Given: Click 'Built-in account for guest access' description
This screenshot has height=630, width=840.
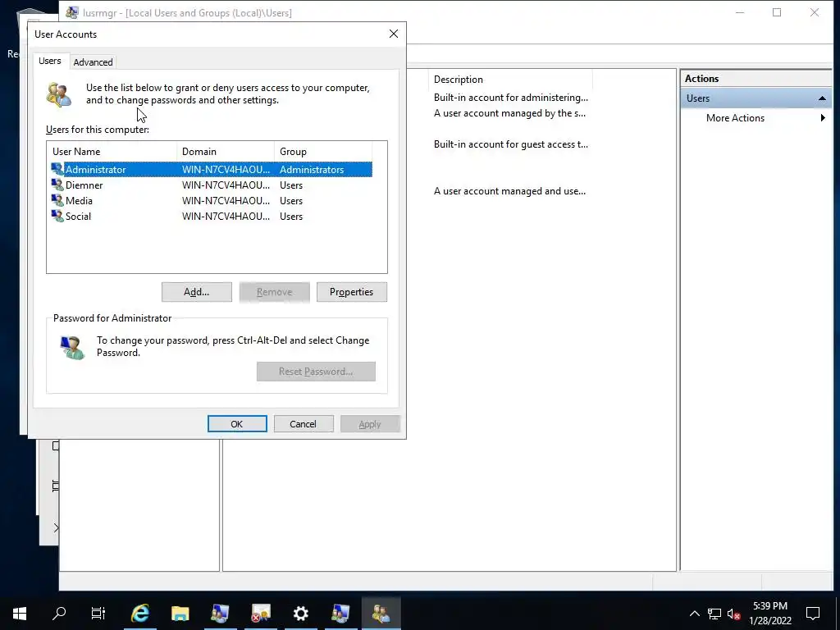Looking at the screenshot, I should pyautogui.click(x=510, y=144).
